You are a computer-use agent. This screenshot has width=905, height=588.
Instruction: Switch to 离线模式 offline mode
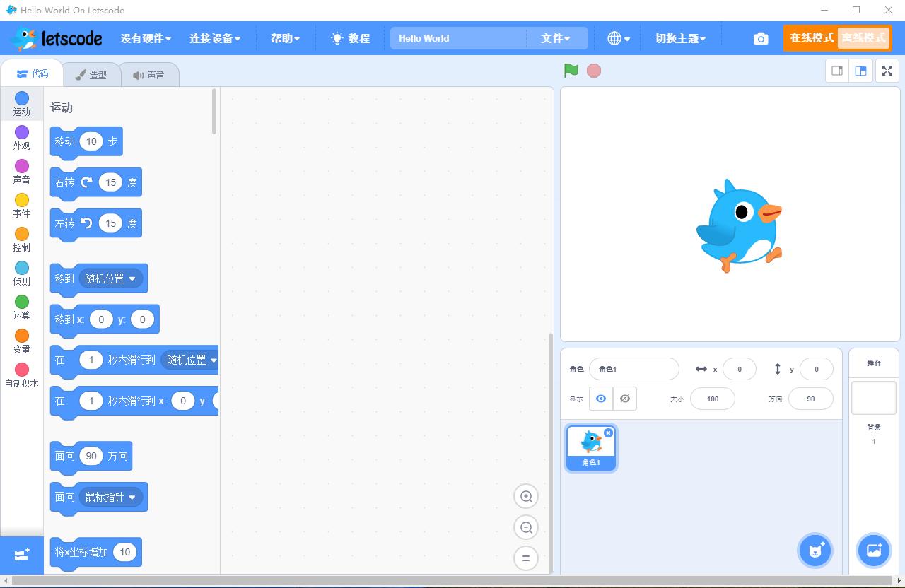863,38
